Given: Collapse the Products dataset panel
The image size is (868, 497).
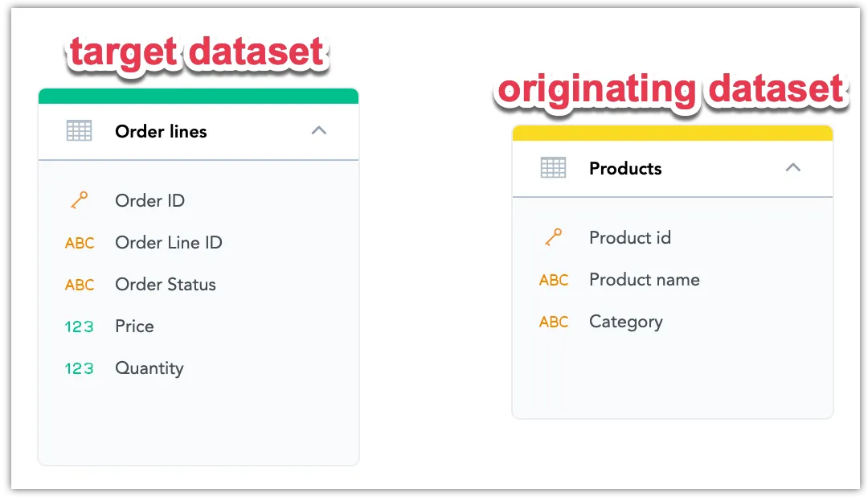Looking at the screenshot, I should 793,167.
